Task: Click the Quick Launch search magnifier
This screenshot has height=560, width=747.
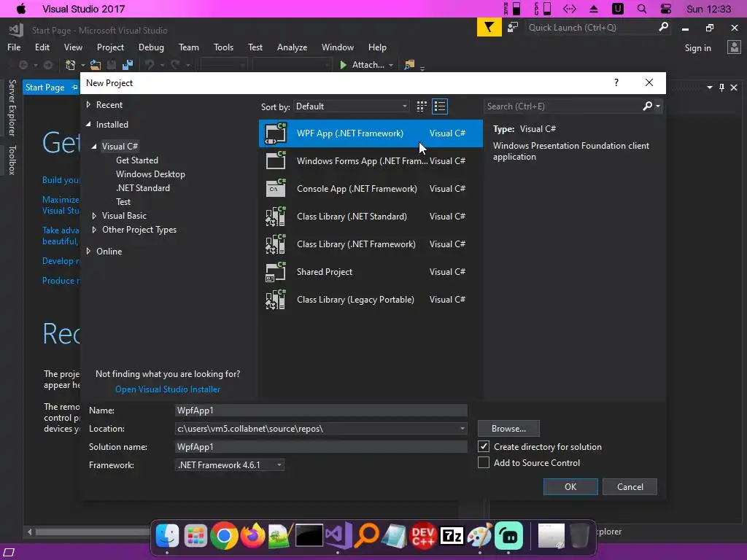Action: coord(663,27)
